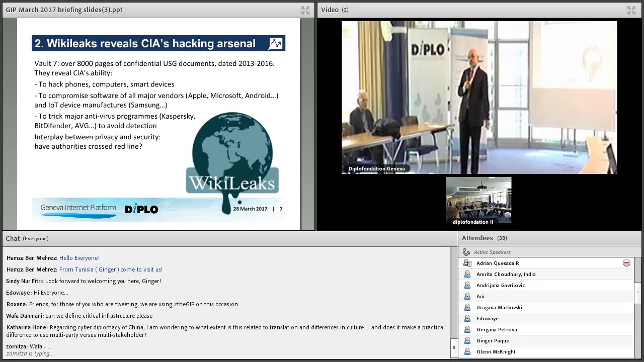Image resolution: width=644 pixels, height=362 pixels.
Task: Click the avatar icon next to Ani
Action: [467, 296]
